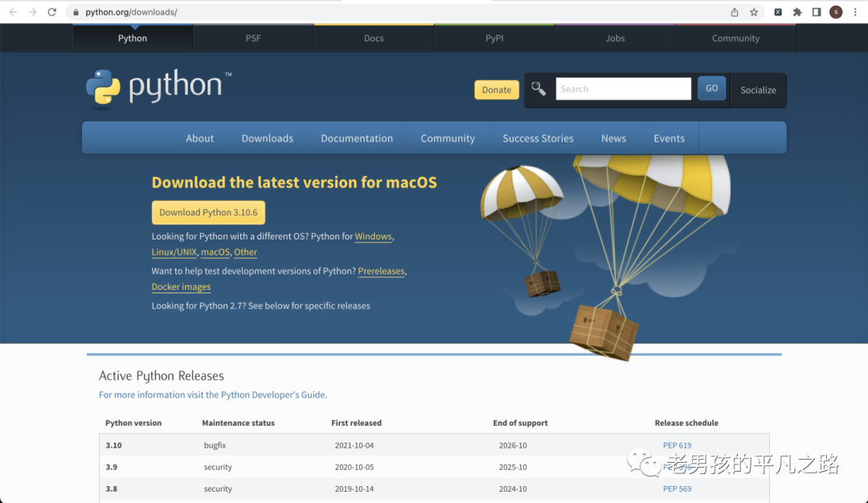868x503 pixels.
Task: Click first released date 2020-10-05
Action: 354,467
